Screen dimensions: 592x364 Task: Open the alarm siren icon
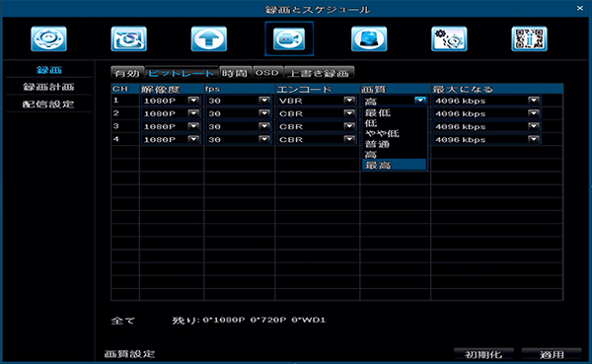[x=369, y=38]
